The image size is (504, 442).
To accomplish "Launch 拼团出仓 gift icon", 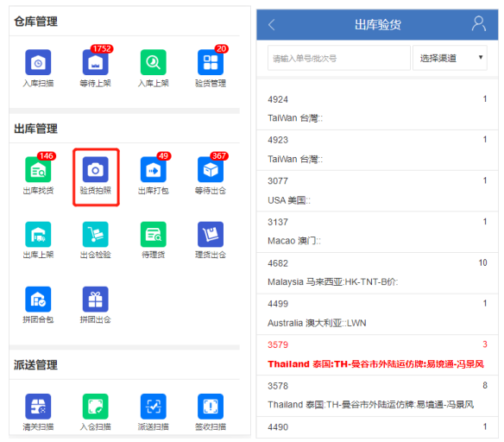I will (x=96, y=300).
